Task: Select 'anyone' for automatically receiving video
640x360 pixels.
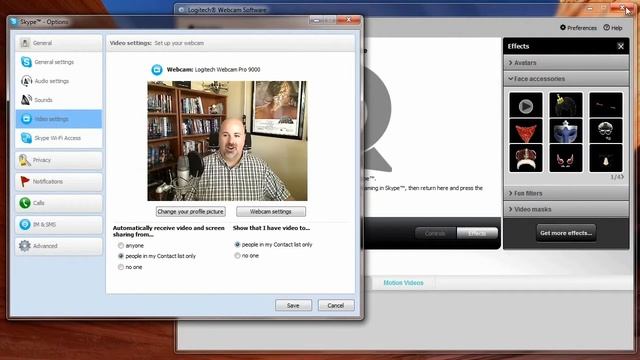Action: (x=121, y=246)
